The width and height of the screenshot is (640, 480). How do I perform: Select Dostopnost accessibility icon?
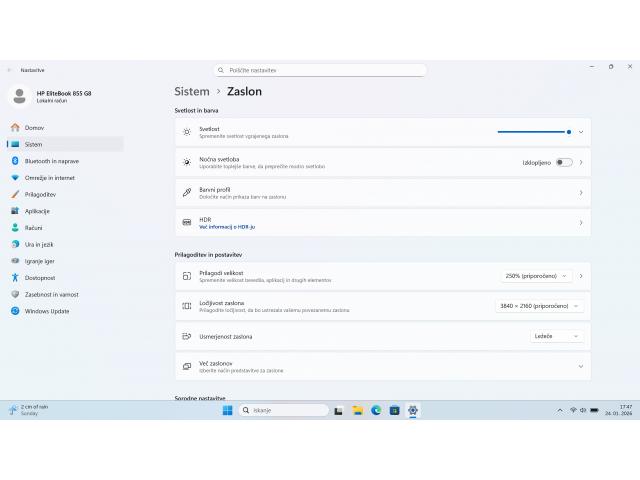coord(15,277)
